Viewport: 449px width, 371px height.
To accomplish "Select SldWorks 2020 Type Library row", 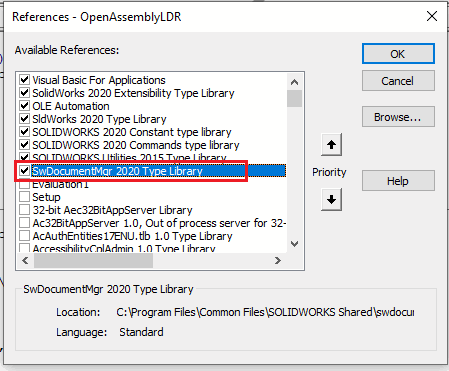I will 99,119.
